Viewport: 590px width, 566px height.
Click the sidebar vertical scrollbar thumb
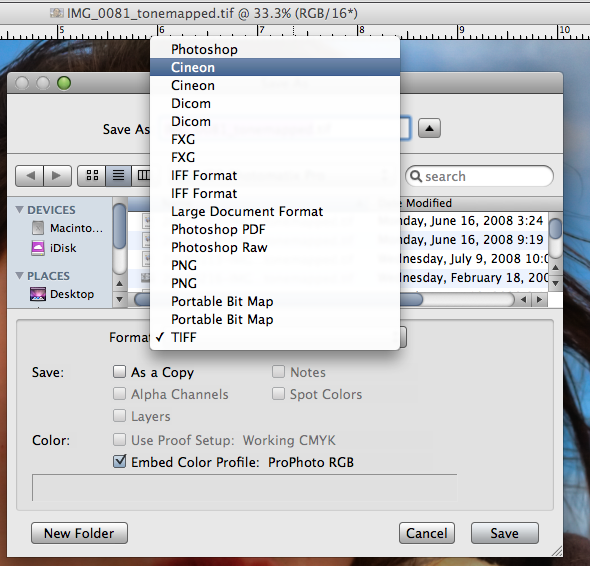point(120,226)
